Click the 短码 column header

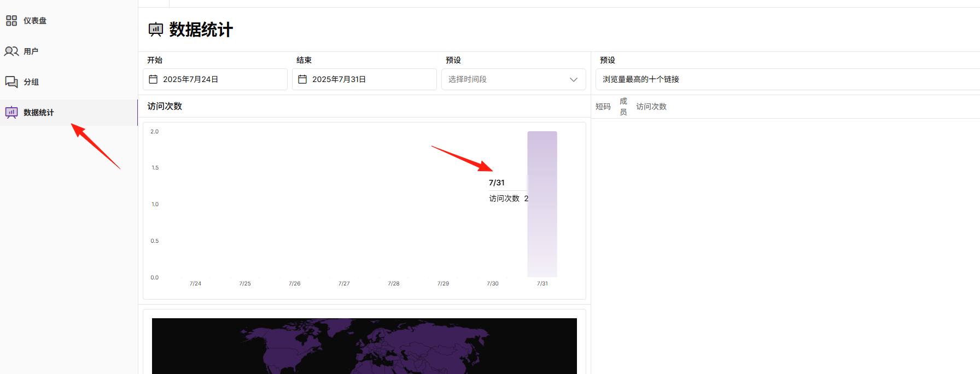(603, 107)
